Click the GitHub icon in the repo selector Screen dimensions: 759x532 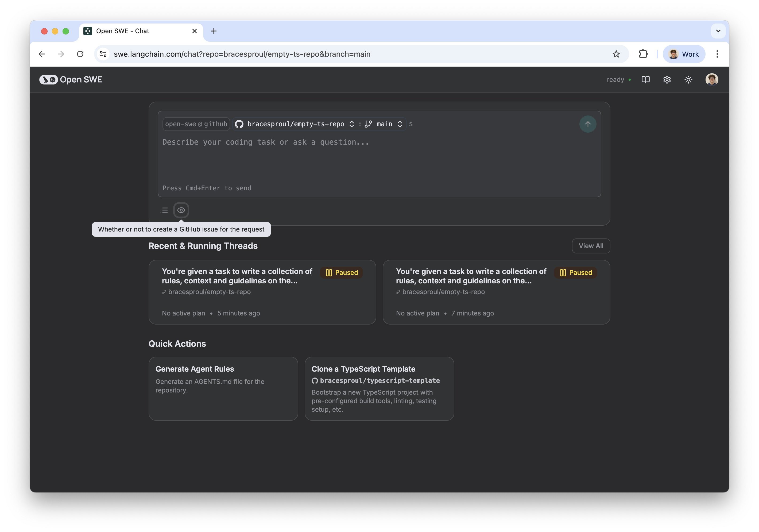[239, 124]
